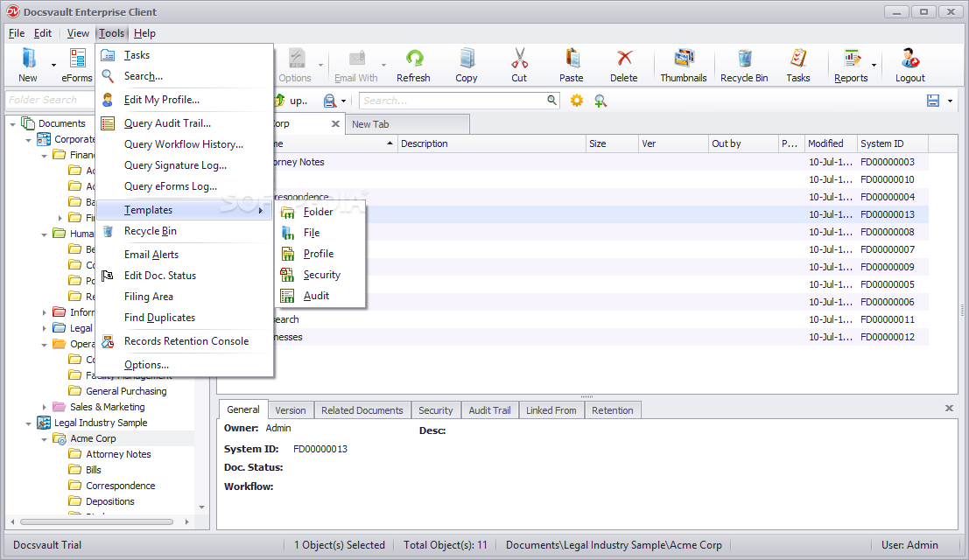The height and width of the screenshot is (560, 969).
Task: Choose Security template from submenu
Action: point(320,275)
